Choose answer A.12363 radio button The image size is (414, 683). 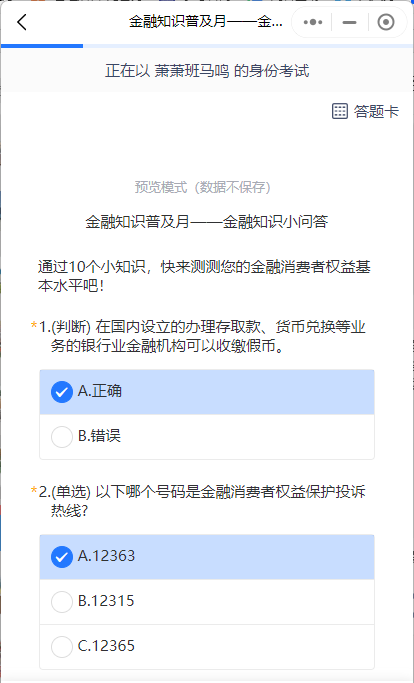(62, 557)
